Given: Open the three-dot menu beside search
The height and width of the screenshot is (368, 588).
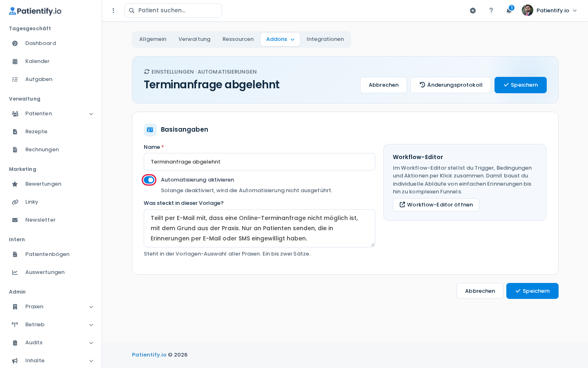Looking at the screenshot, I should click(114, 11).
